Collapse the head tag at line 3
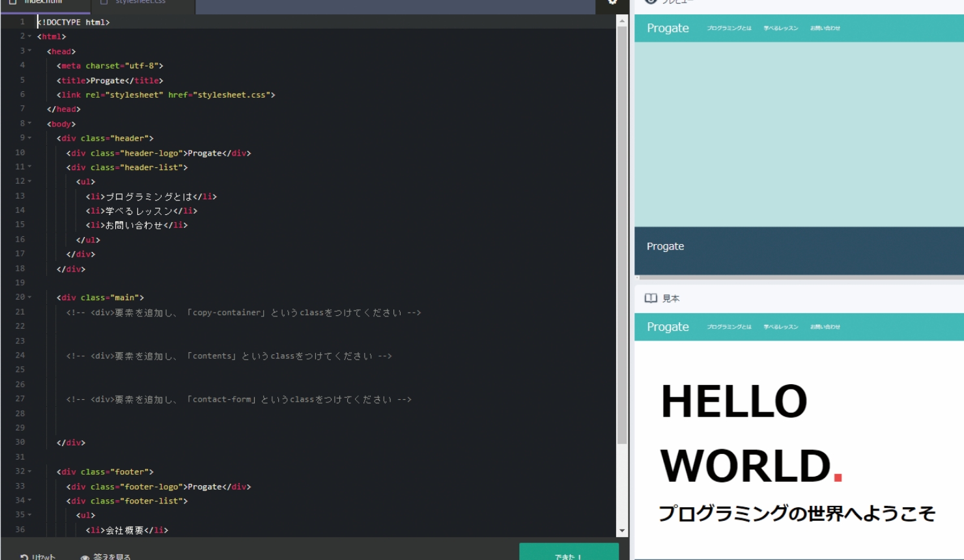This screenshot has width=964, height=560. pyautogui.click(x=29, y=51)
